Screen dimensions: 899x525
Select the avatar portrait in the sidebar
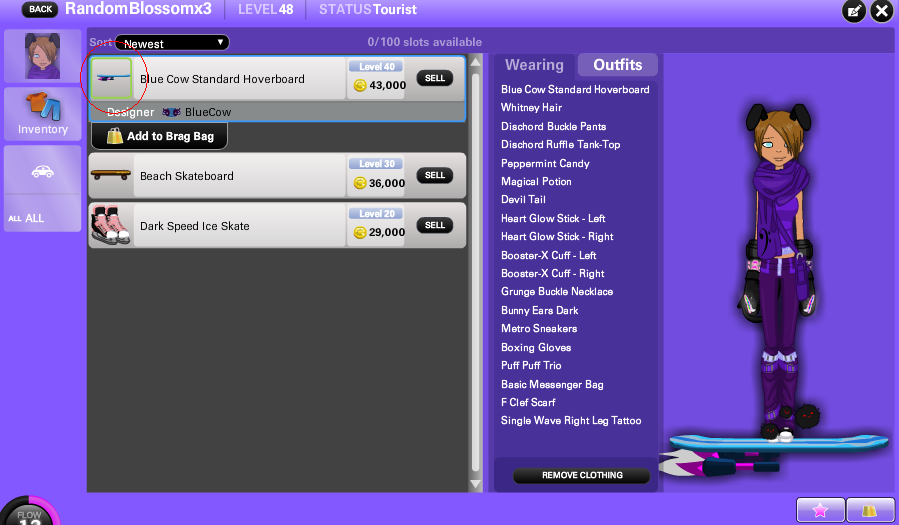click(x=42, y=56)
